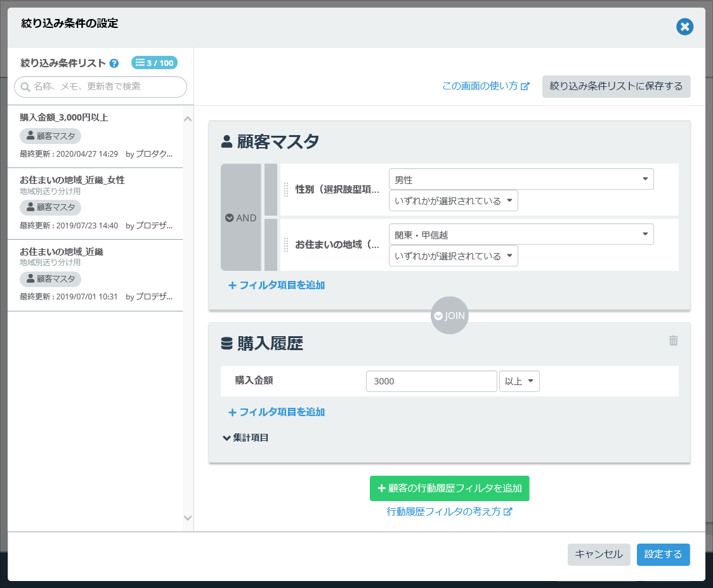Click the person icon in 顧客マスタ header

(228, 141)
